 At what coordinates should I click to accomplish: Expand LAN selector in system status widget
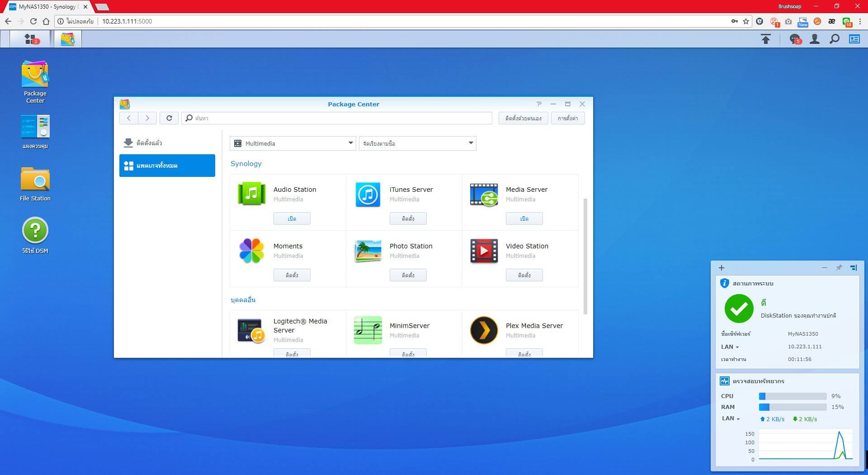point(730,347)
